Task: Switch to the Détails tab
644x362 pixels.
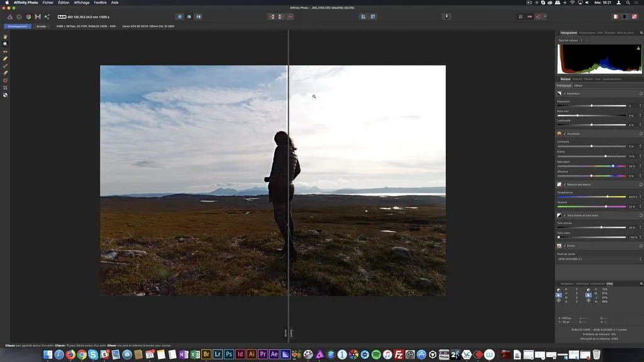Action: pyautogui.click(x=588, y=79)
